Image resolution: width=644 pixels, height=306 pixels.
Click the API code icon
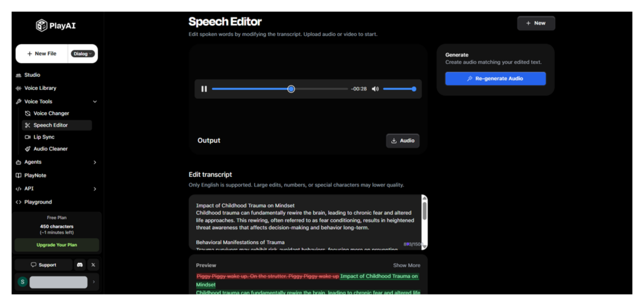pyautogui.click(x=18, y=189)
